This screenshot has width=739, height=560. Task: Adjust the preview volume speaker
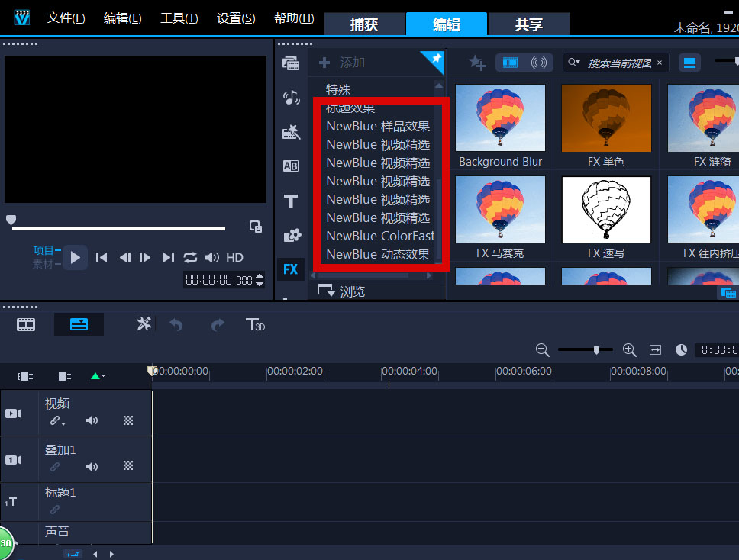(x=212, y=258)
